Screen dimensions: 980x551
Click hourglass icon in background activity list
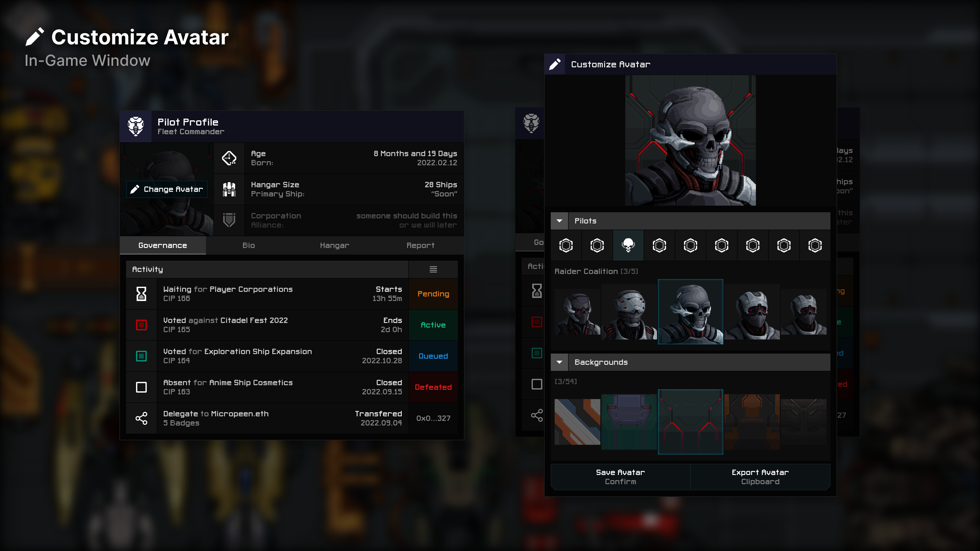537,291
